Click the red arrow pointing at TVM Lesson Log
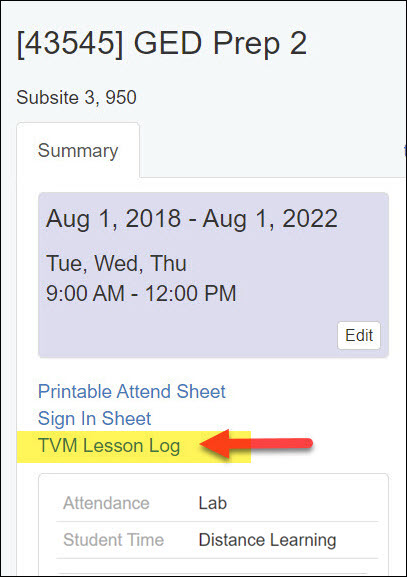407x577 pixels. click(x=256, y=443)
